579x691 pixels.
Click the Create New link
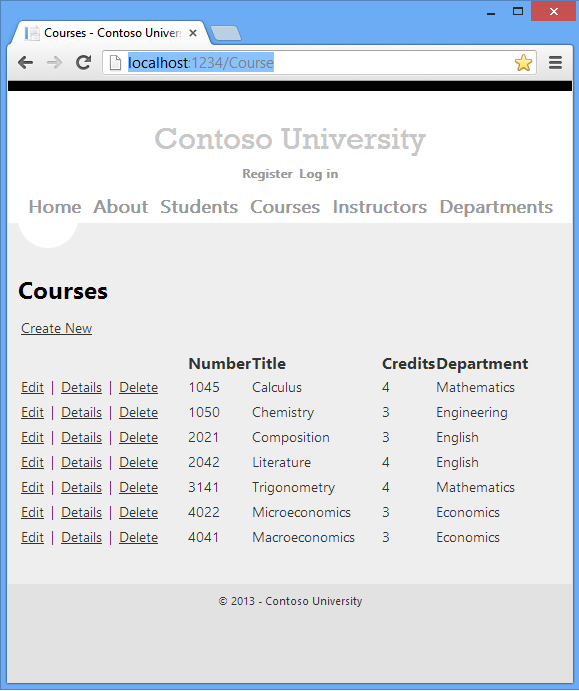[x=56, y=328]
